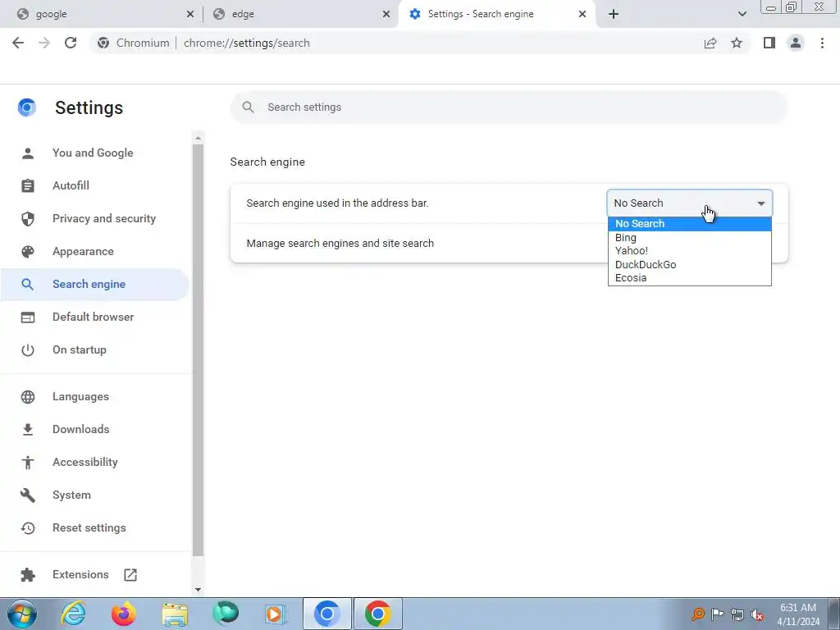840x630 pixels.
Task: Open the Downloads section
Action: [95, 429]
